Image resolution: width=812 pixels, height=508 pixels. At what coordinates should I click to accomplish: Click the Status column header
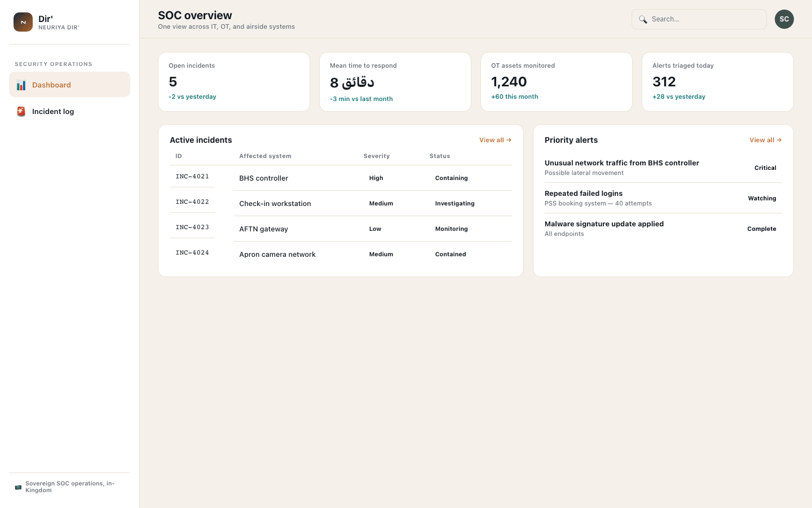coord(440,156)
